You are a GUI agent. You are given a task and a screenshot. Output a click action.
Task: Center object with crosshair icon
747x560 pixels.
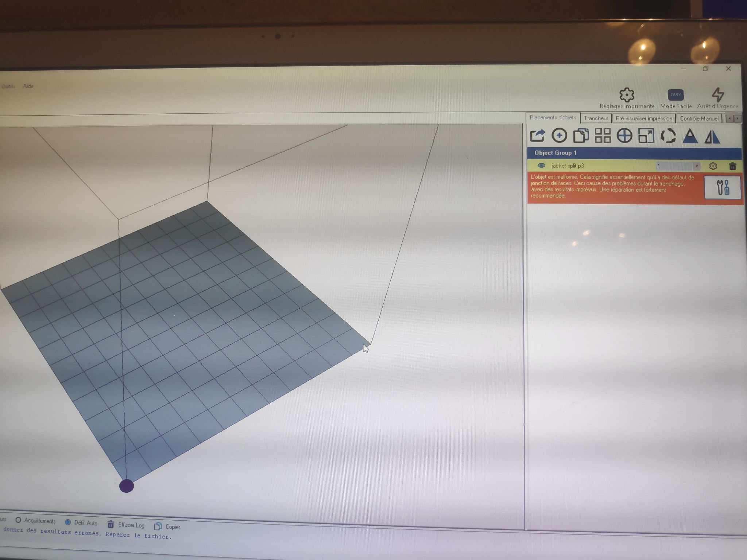pos(624,136)
